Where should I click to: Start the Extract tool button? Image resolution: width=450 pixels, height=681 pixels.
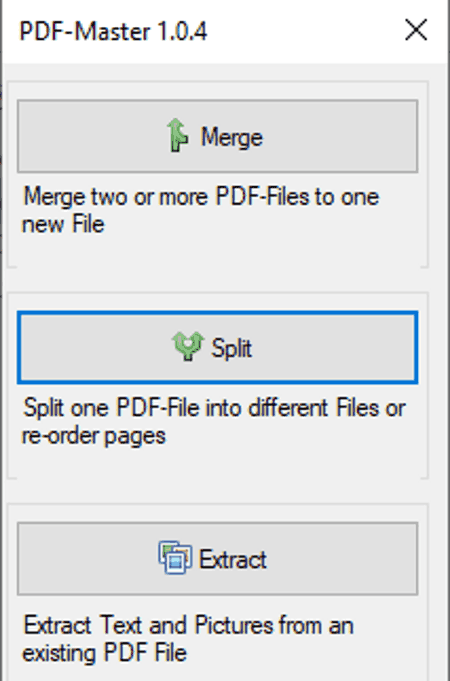tap(218, 559)
